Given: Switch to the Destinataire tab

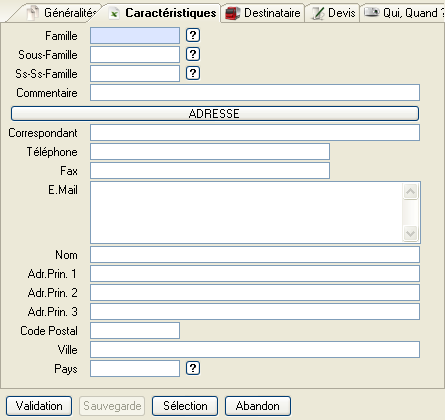Looking at the screenshot, I should click(263, 13).
